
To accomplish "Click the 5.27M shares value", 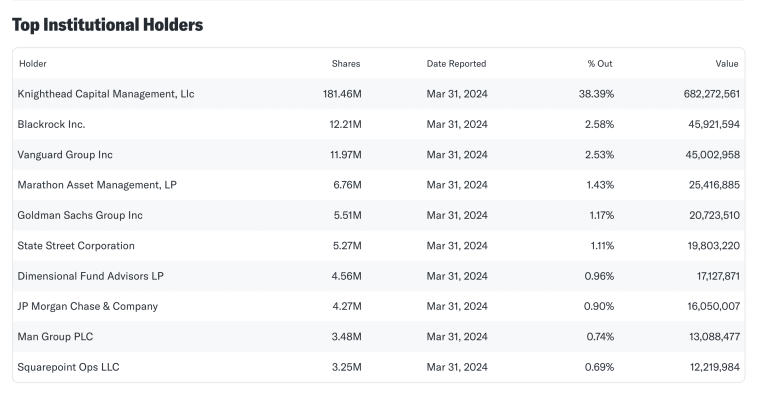I will pyautogui.click(x=347, y=246).
